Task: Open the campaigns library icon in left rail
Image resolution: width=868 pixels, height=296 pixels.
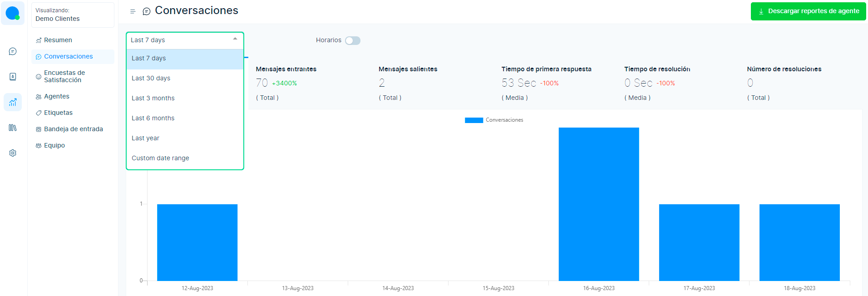Action: pos(13,128)
